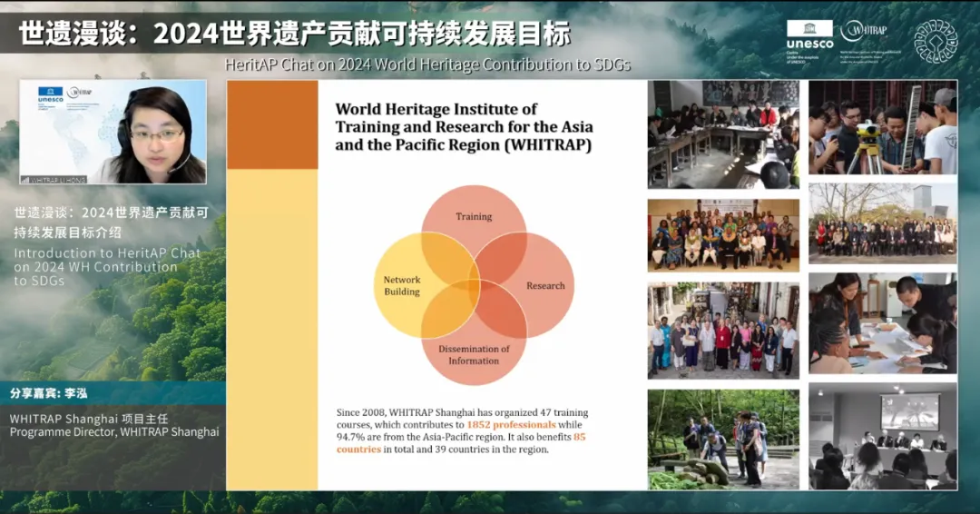
Task: Open the classroom meeting photo with tables
Action: coord(723,134)
